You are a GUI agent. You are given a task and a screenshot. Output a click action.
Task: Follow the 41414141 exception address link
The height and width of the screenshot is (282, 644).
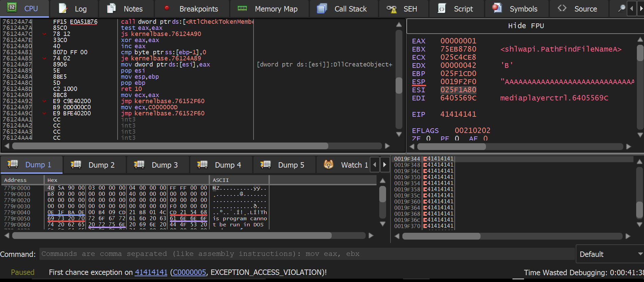tap(151, 272)
